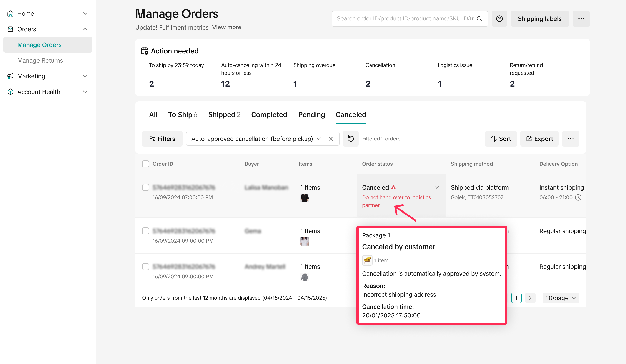
Task: Click the clock icon next to 06:00 - 21:00
Action: (578, 197)
